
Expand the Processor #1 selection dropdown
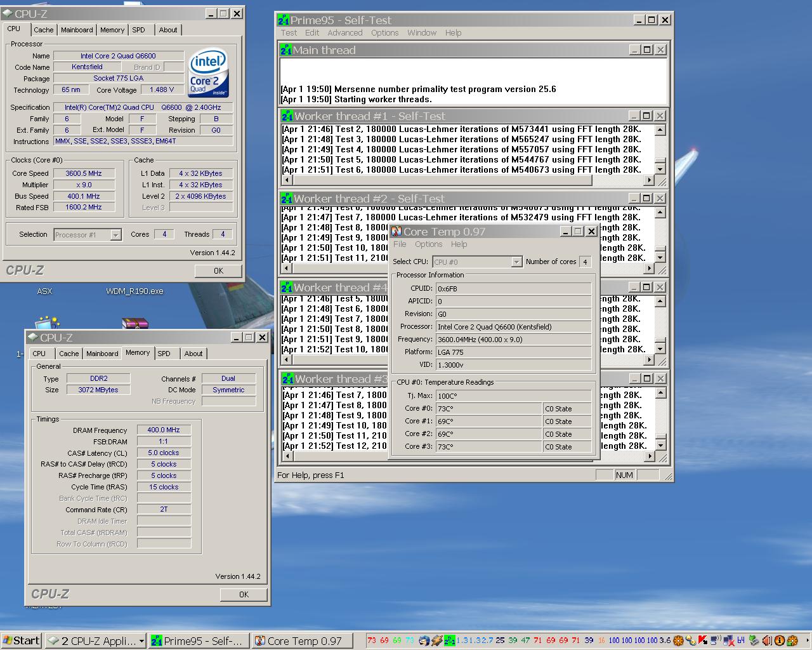click(115, 235)
